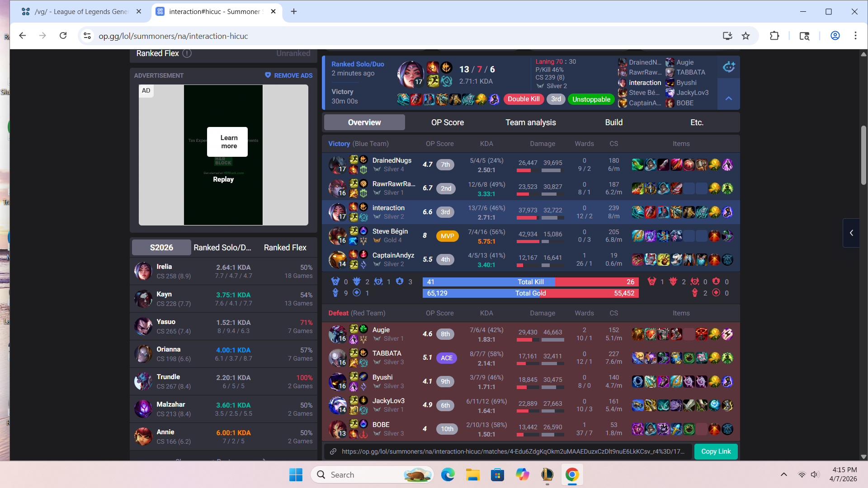This screenshot has width=868, height=488.
Task: Collapse the match details chevron
Action: pyautogui.click(x=729, y=98)
